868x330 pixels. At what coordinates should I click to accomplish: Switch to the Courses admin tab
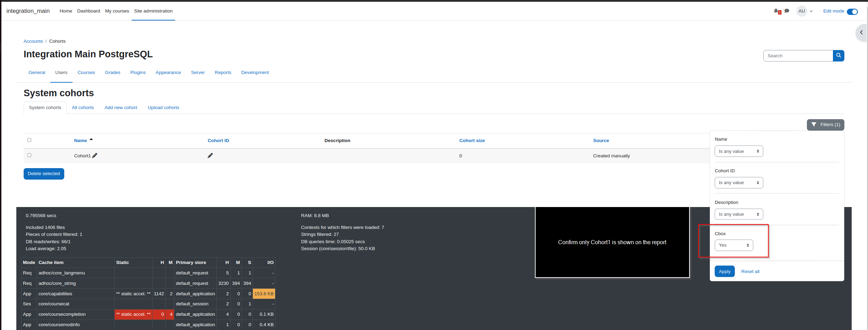pos(86,73)
